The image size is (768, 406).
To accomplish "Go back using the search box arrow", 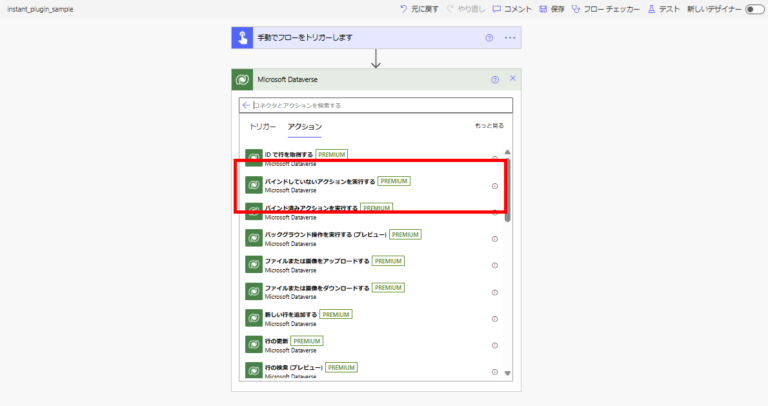I will click(x=246, y=105).
